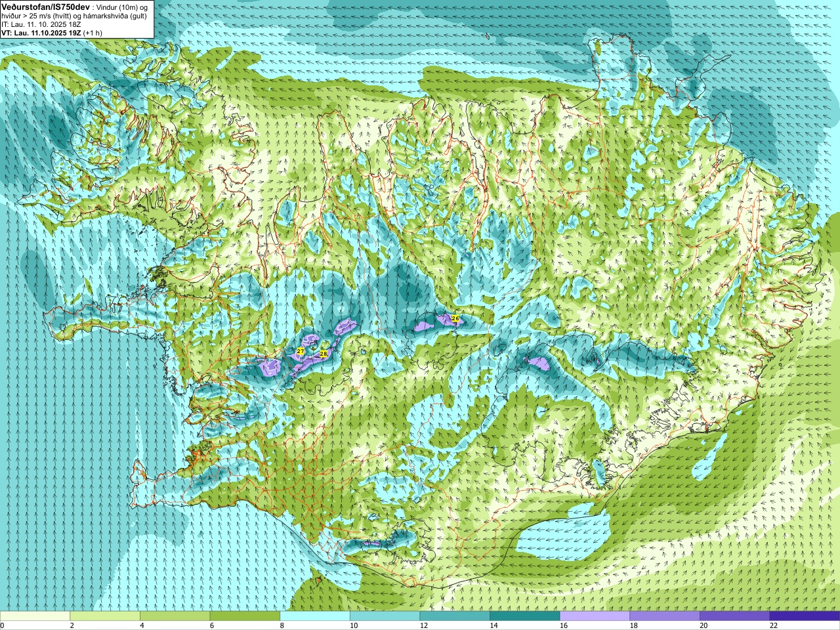The image size is (840, 630).
Task: Click the yellow gust label 27
Action: pyautogui.click(x=301, y=352)
